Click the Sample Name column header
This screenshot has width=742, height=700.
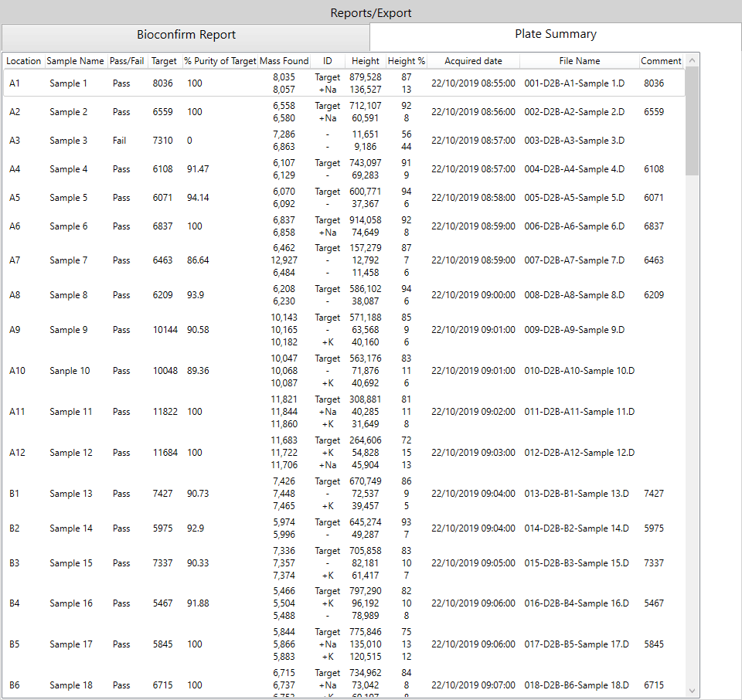(x=75, y=61)
